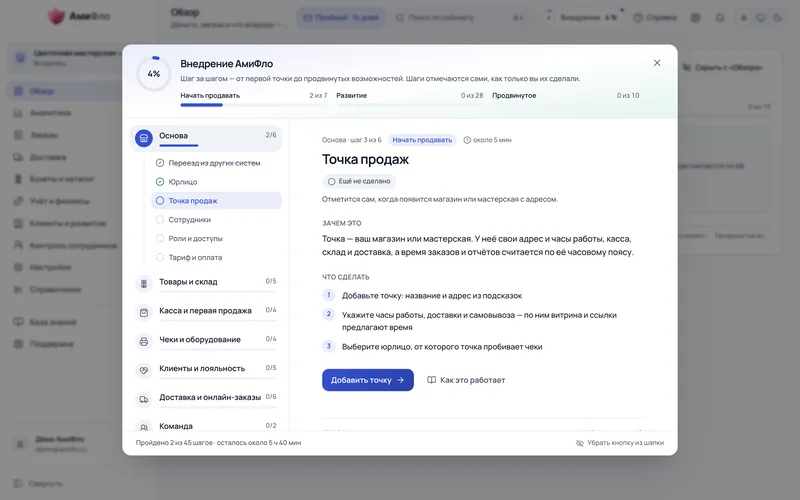Screen dimensions: 800x500
Task: Click the Ещё не сделано status chip
Action: (359, 181)
